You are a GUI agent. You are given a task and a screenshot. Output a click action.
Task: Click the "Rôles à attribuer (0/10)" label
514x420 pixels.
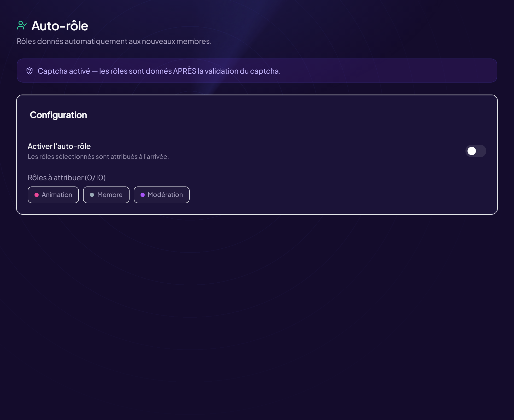click(67, 178)
